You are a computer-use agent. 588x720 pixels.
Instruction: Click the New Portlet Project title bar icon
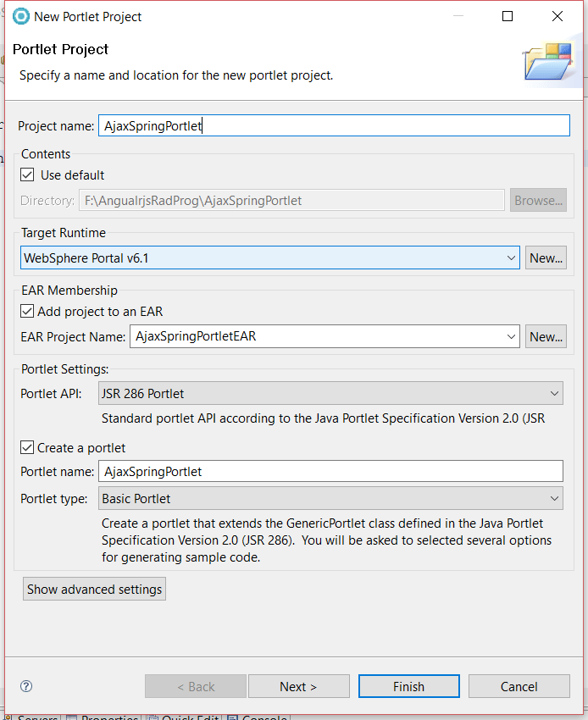(21, 16)
